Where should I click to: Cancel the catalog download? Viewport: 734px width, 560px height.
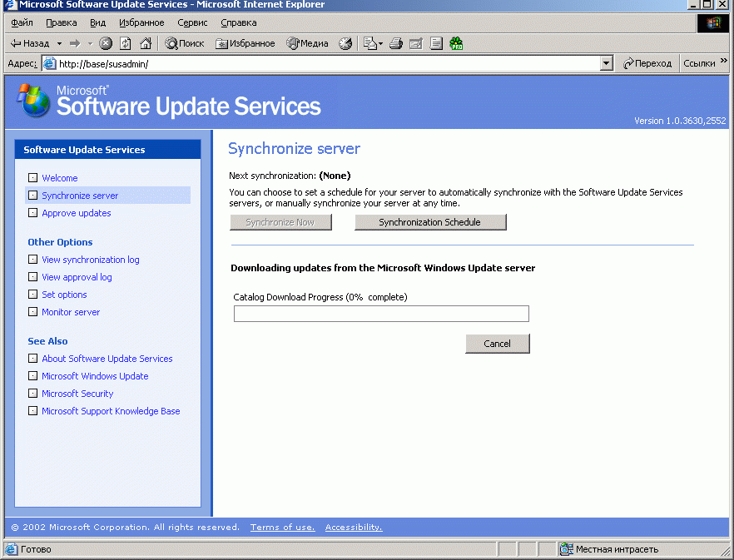click(x=497, y=344)
